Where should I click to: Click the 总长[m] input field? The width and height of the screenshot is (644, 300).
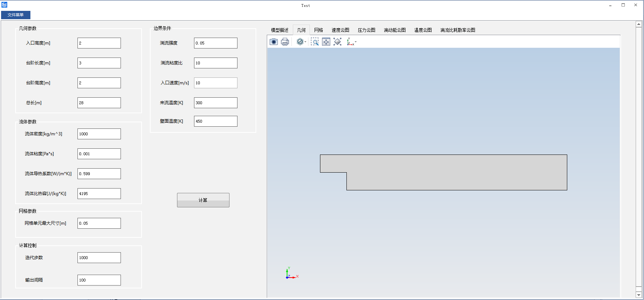[99, 103]
